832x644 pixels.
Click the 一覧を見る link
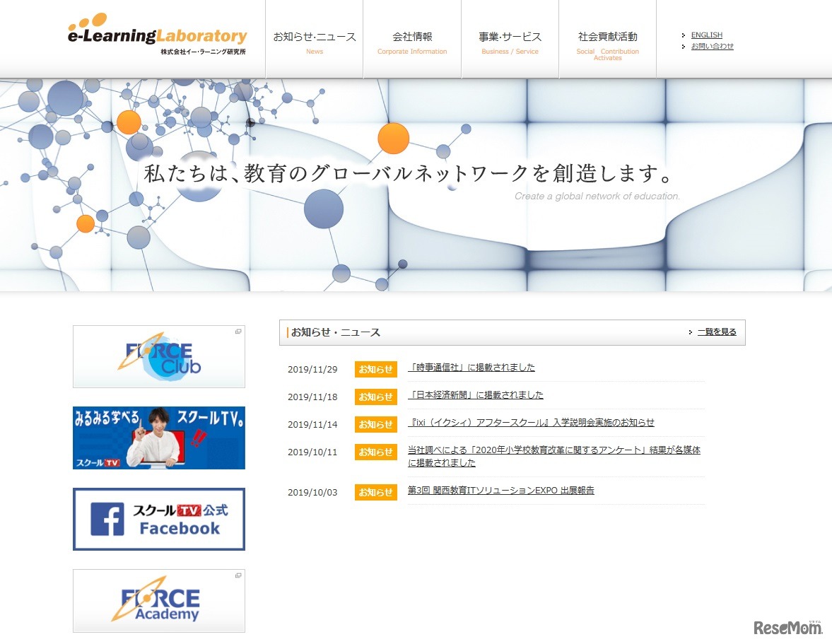pyautogui.click(x=716, y=332)
